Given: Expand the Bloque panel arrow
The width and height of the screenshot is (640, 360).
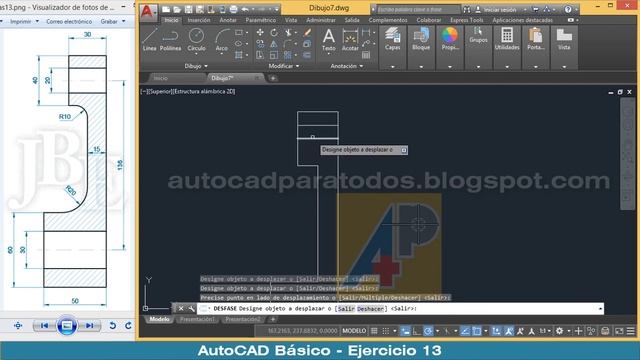Looking at the screenshot, I should (x=421, y=67).
